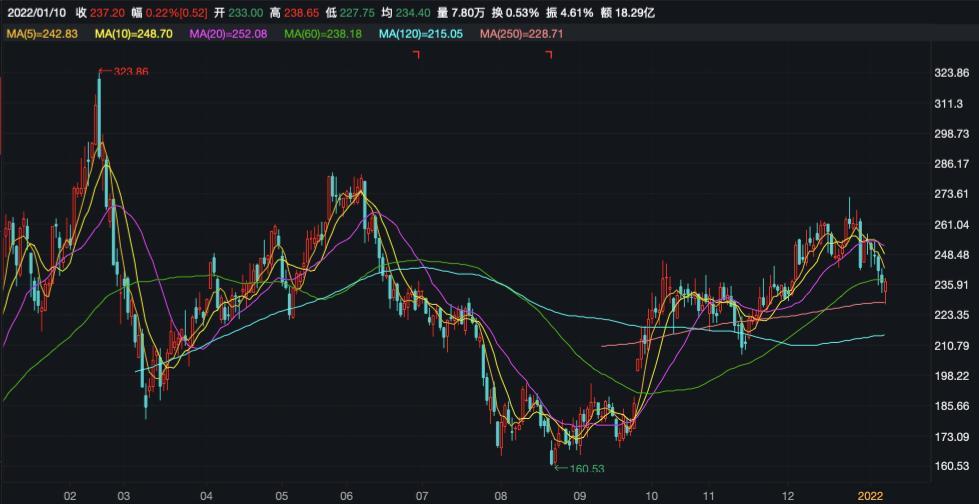The image size is (979, 504).
Task: Select the MA(120)=215.05 indicator label
Action: pyautogui.click(x=421, y=34)
